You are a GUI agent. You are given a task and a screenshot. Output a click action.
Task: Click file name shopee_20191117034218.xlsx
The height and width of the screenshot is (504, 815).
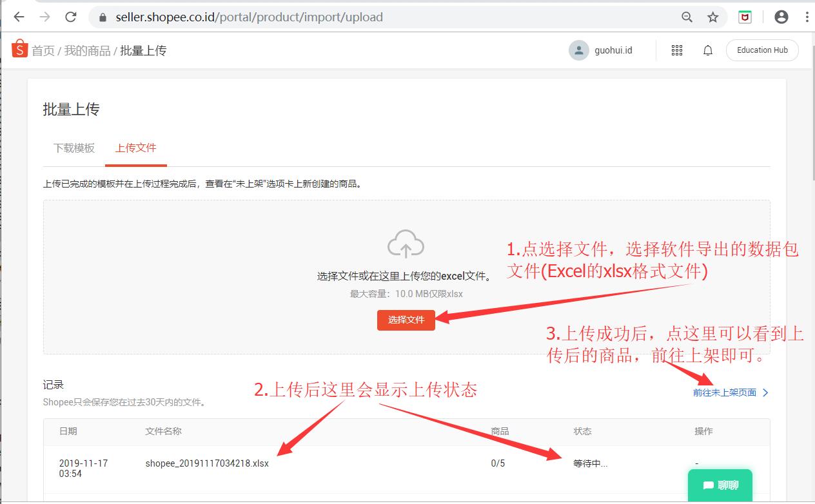point(207,463)
